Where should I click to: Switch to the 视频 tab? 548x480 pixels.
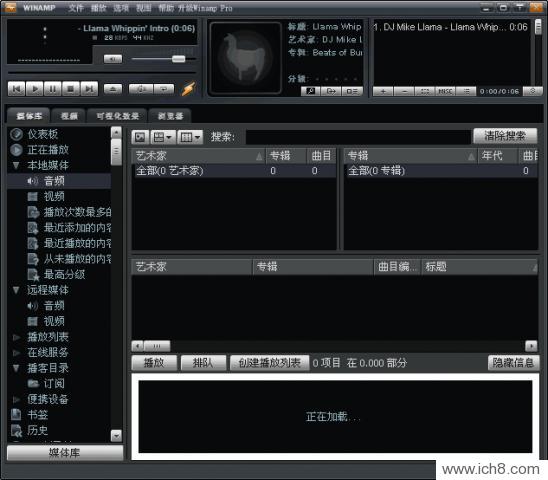pyautogui.click(x=69, y=116)
